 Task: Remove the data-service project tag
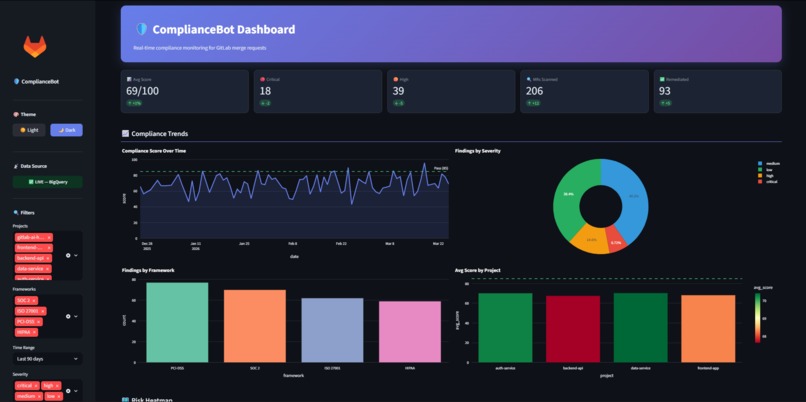click(x=47, y=268)
